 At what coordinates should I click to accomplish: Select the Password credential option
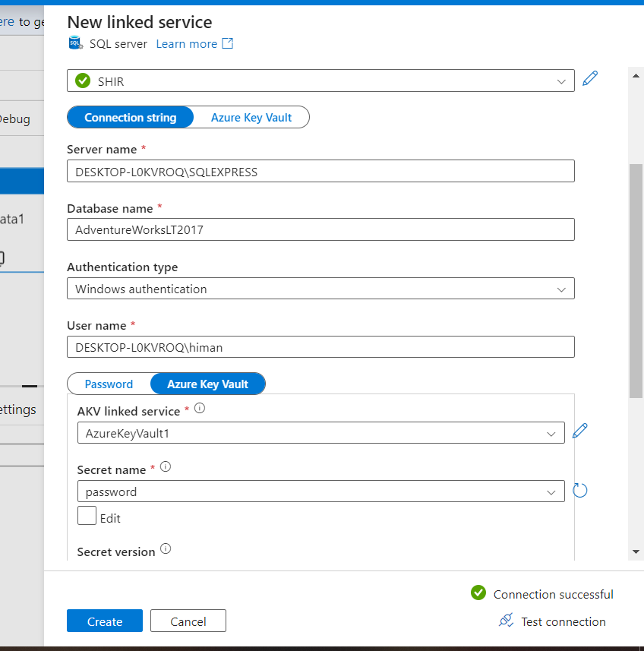109,384
